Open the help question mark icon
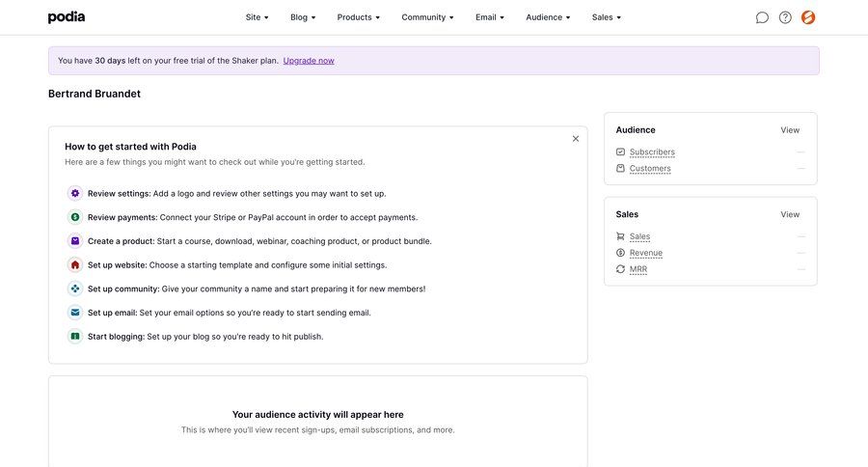868x467 pixels. (785, 17)
